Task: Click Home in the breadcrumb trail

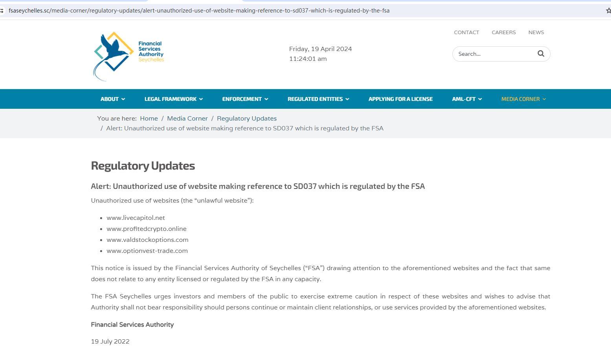Action: (x=148, y=118)
